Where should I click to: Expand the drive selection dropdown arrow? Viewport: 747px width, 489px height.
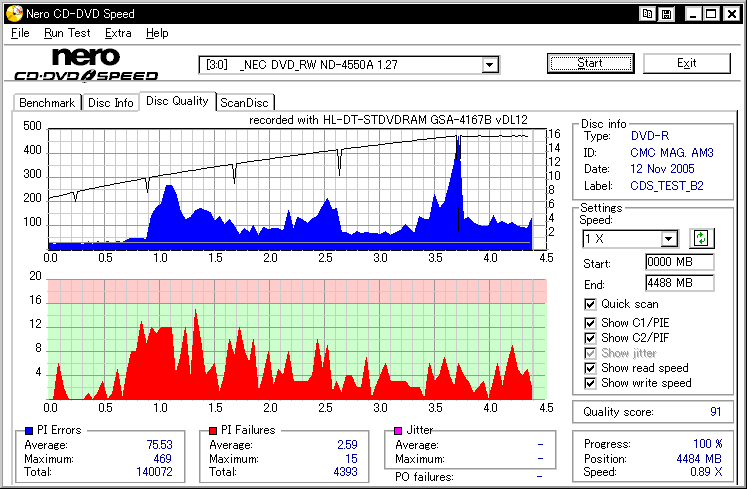coord(489,65)
